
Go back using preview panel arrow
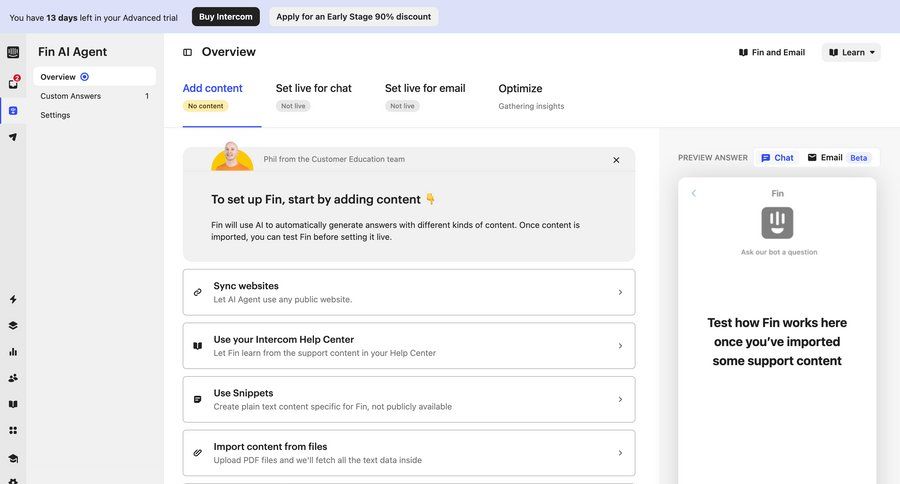(x=693, y=193)
